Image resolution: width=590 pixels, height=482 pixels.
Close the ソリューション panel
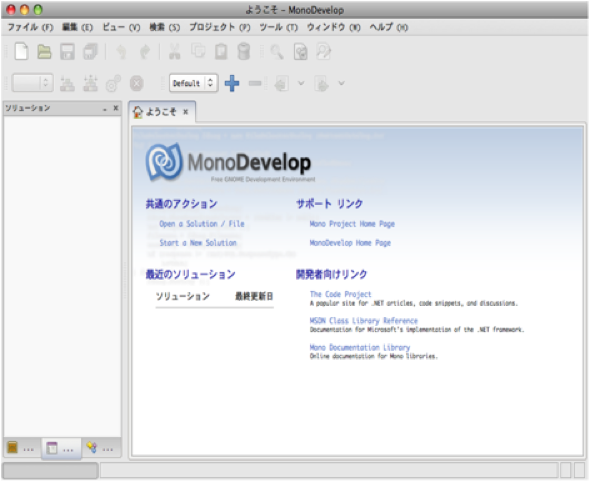[x=116, y=108]
